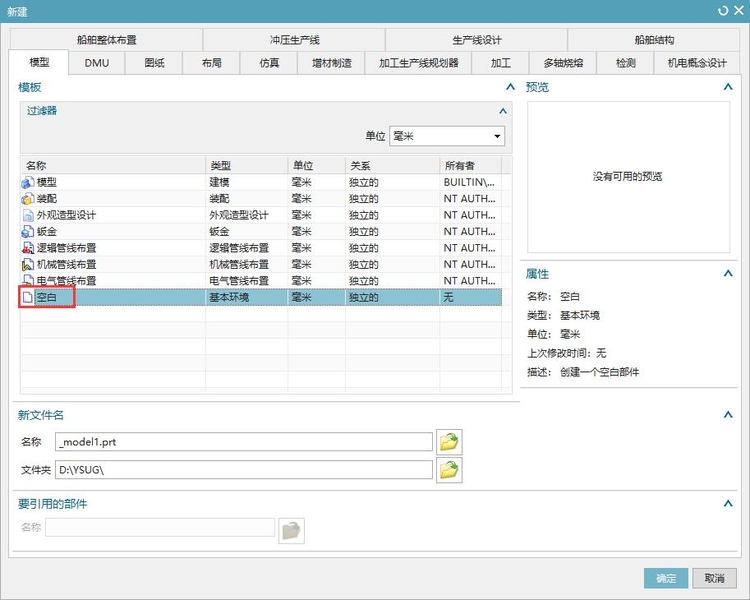Screen dimensions: 750x600
Task: Collapse the 属性 properties panel
Action: click(x=728, y=274)
